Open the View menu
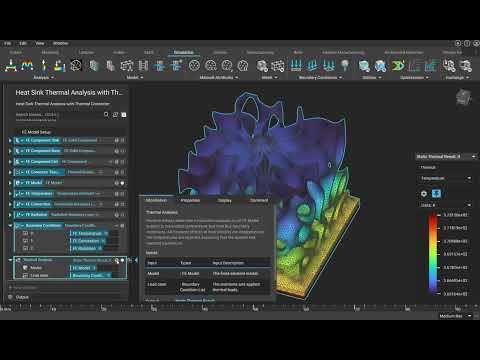The height and width of the screenshot is (360, 480). [40, 43]
